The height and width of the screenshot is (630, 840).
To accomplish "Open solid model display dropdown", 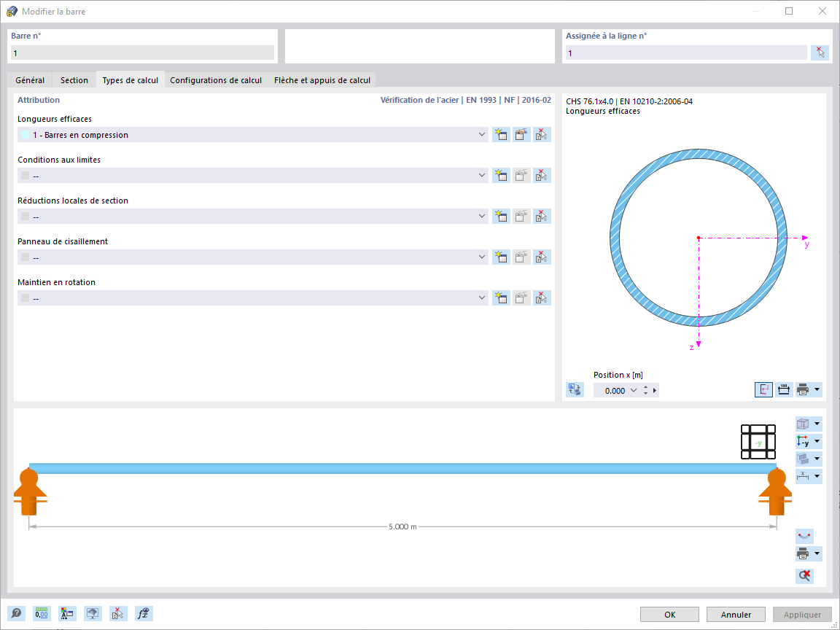I will click(x=817, y=459).
